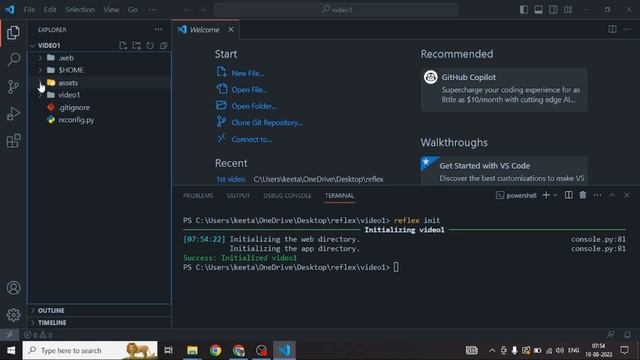The width and height of the screenshot is (640, 360).
Task: Open notifications bell in status bar
Action: click(x=627, y=334)
